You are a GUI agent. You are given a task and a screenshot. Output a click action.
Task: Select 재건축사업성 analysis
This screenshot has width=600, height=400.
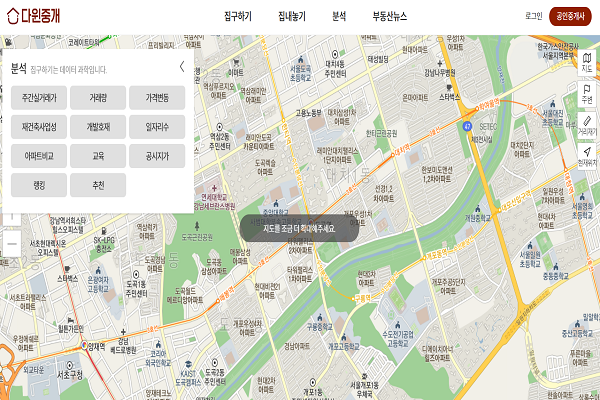point(39,127)
